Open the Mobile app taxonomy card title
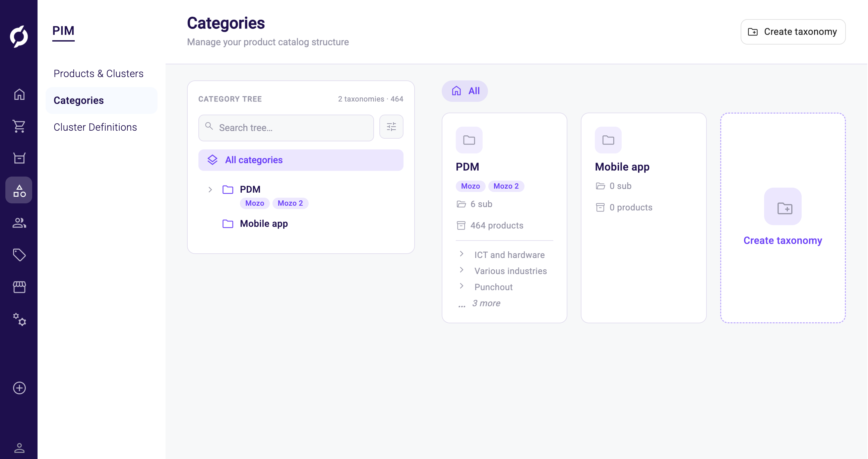Viewport: 868px width, 459px height. point(622,167)
